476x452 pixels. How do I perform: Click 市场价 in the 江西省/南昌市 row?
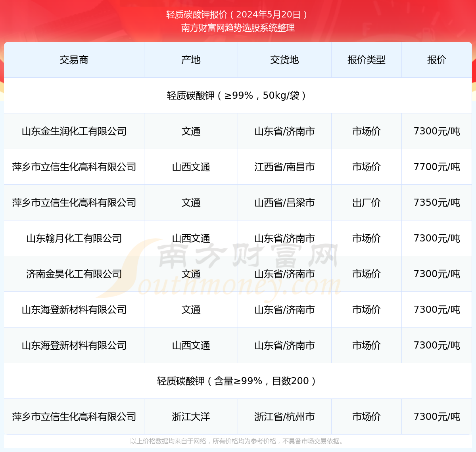[367, 167]
